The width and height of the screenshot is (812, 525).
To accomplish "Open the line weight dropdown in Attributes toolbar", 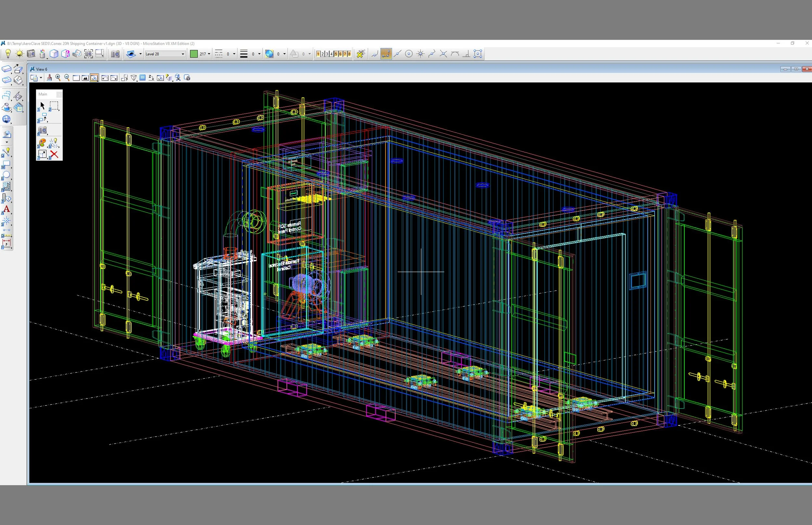I will pyautogui.click(x=258, y=54).
